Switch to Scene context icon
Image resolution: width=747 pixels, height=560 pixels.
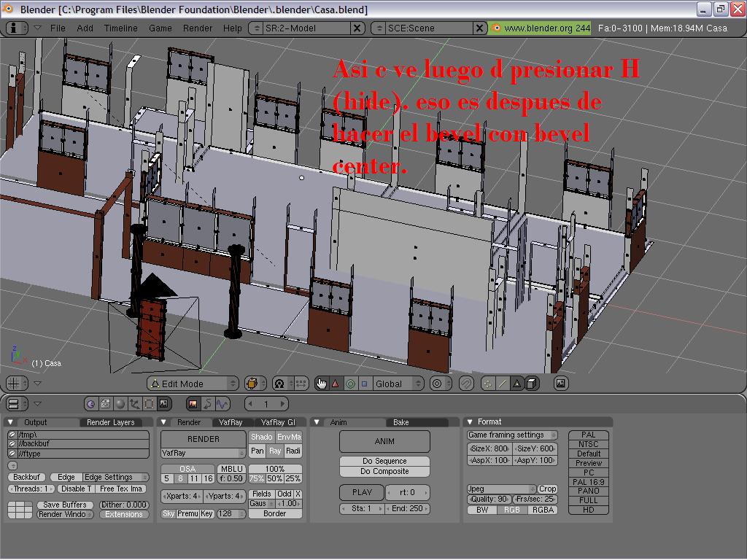(x=164, y=404)
